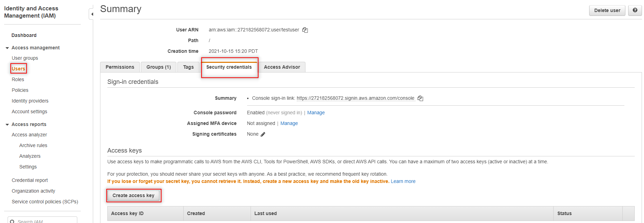Collapse the Access reports section

click(7, 125)
